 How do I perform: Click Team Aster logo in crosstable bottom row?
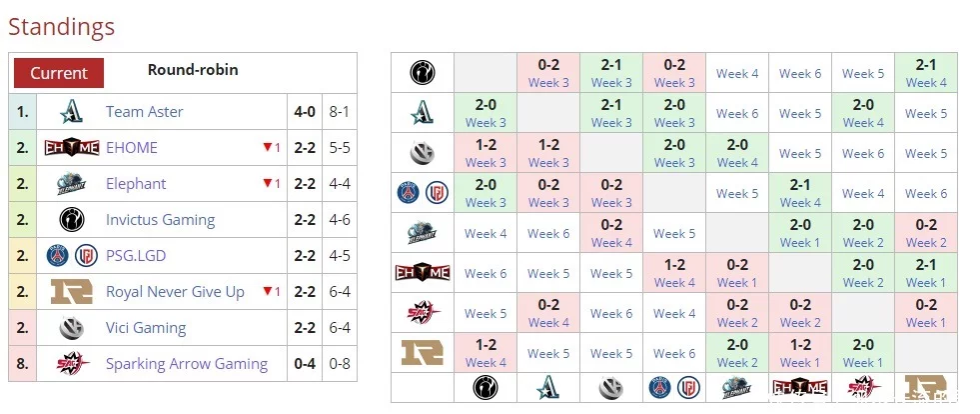pyautogui.click(x=548, y=388)
